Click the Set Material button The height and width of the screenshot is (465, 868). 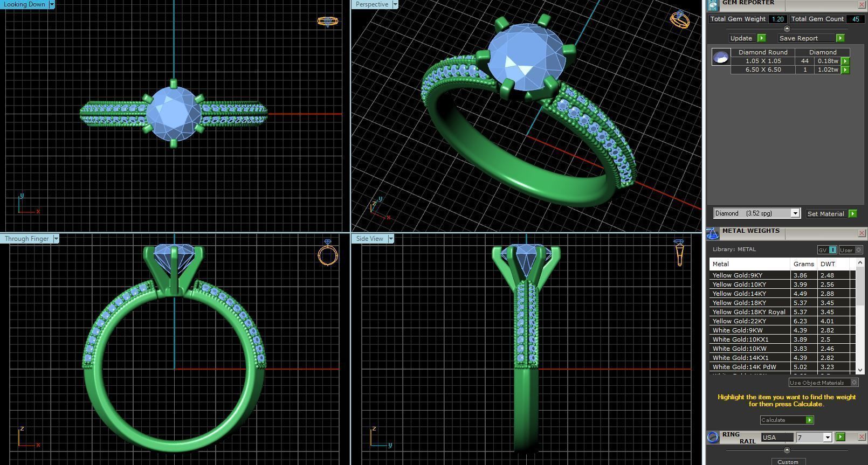coord(825,214)
